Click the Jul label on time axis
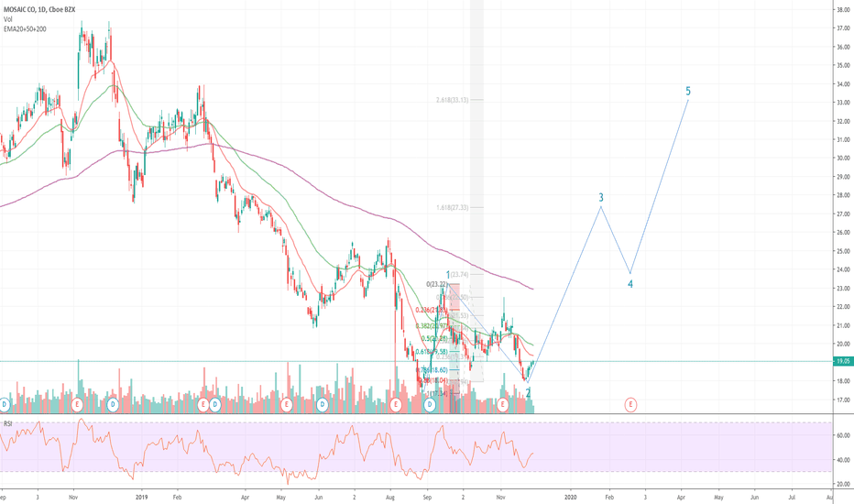 pos(792,497)
